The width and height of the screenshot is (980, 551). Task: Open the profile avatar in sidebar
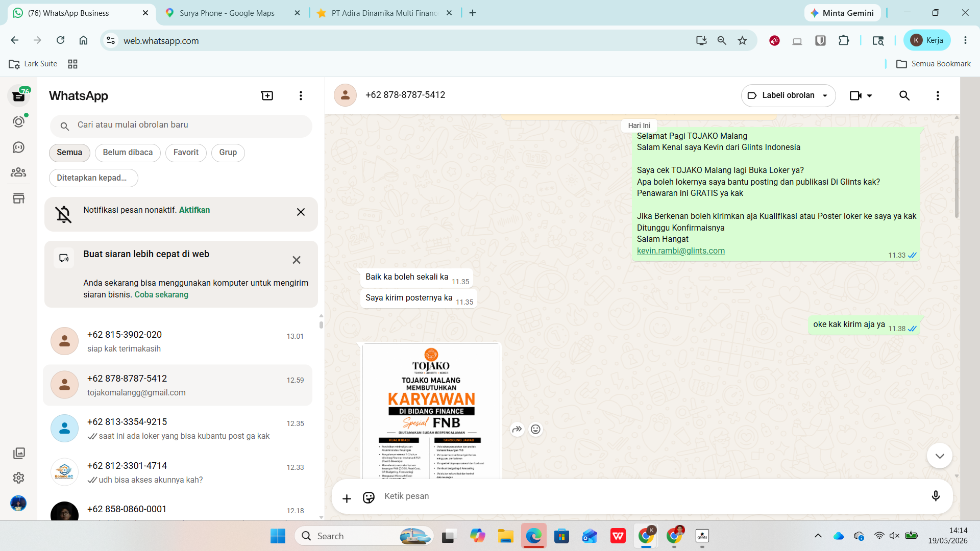point(19,504)
